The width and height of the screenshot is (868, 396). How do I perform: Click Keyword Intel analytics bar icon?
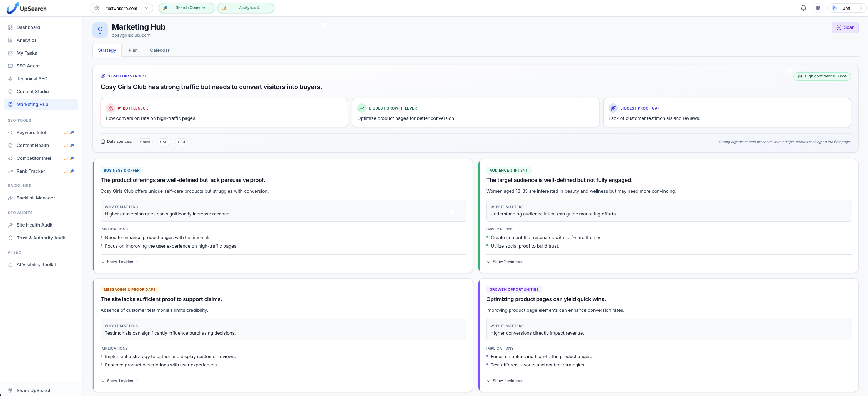[x=66, y=133]
